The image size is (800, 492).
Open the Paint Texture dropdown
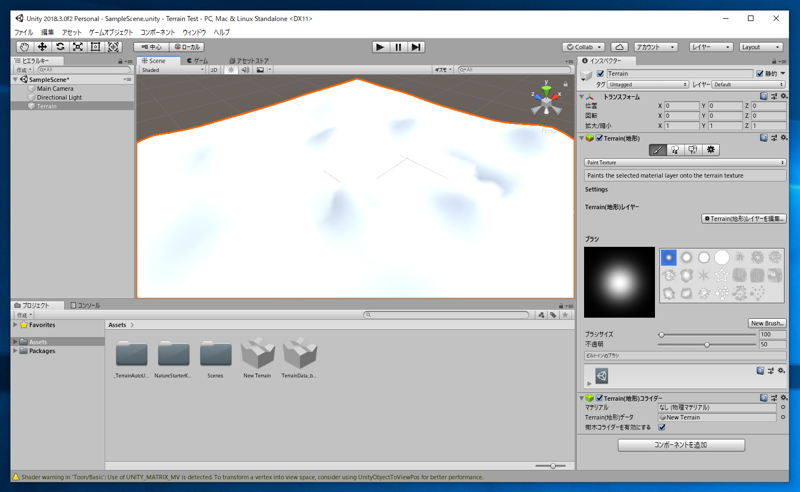point(685,162)
